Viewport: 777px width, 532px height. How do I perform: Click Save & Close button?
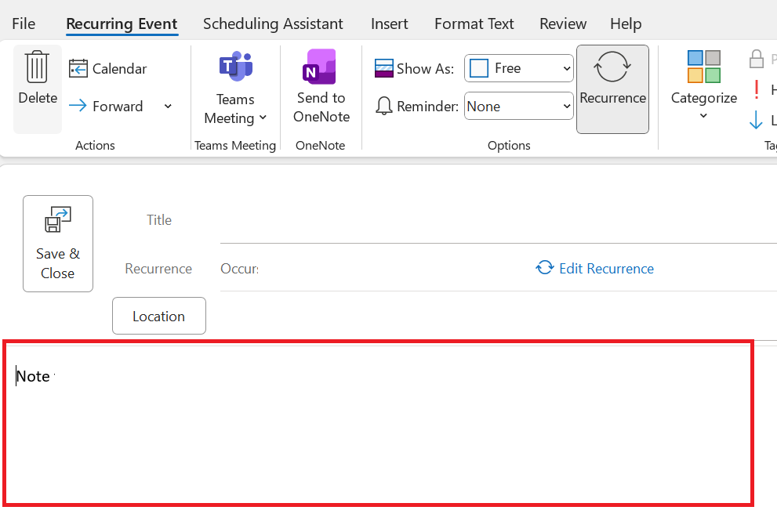click(58, 244)
